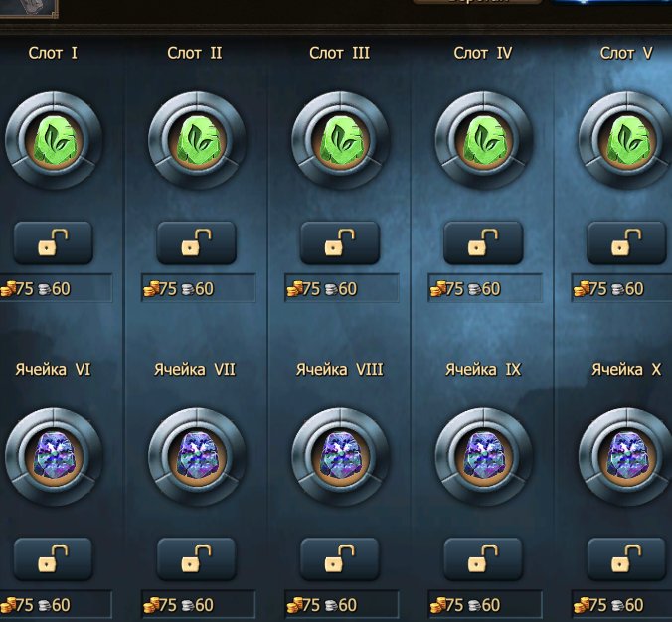The width and height of the screenshot is (672, 622).
Task: Select the purple crystal rune in Ячейка VI
Action: (54, 457)
